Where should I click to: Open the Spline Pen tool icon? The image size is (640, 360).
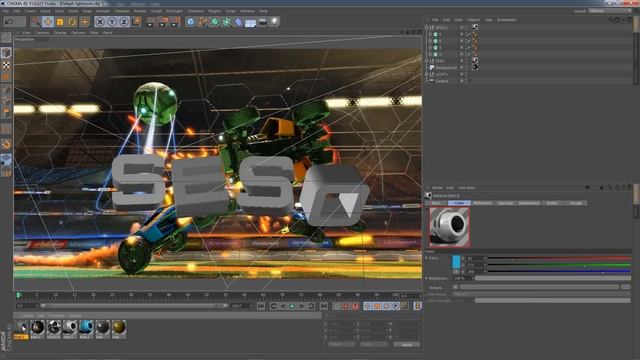[x=202, y=22]
